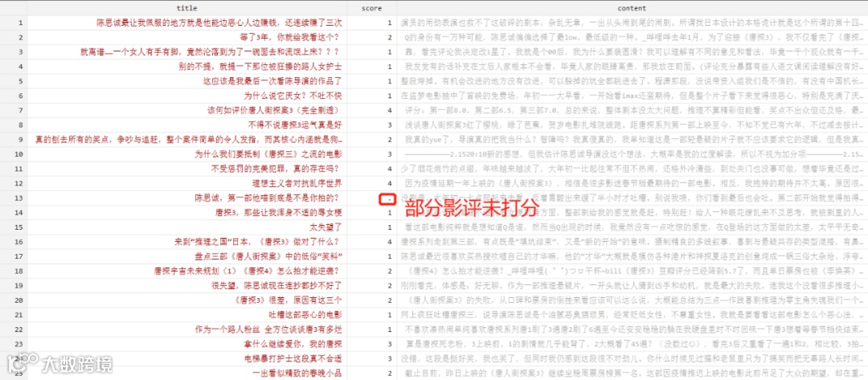Image resolution: width=868 pixels, height=380 pixels.
Task: Select title '这应该是我最后一次看陈导演的作品了'
Action: point(272,81)
